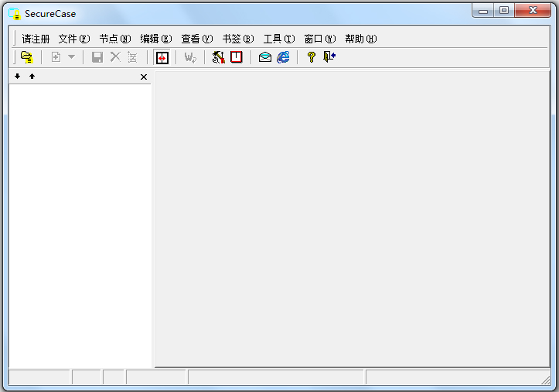The height and width of the screenshot is (392, 559).
Task: Open the Internet Explorer web icon
Action: pyautogui.click(x=284, y=57)
